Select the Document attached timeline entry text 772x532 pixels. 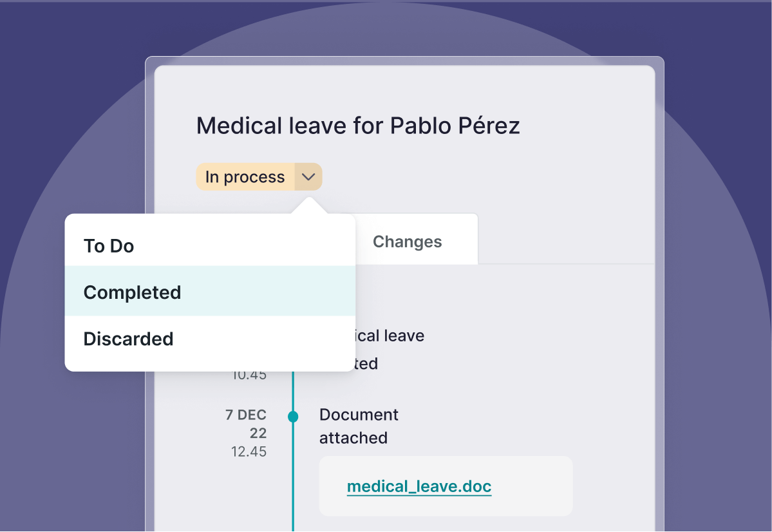[x=359, y=426]
